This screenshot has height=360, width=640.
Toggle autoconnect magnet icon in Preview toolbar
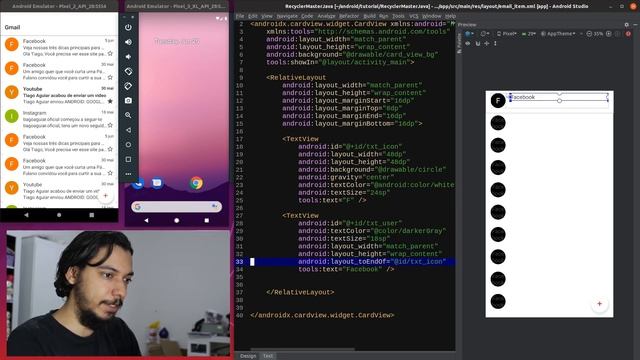478,43
